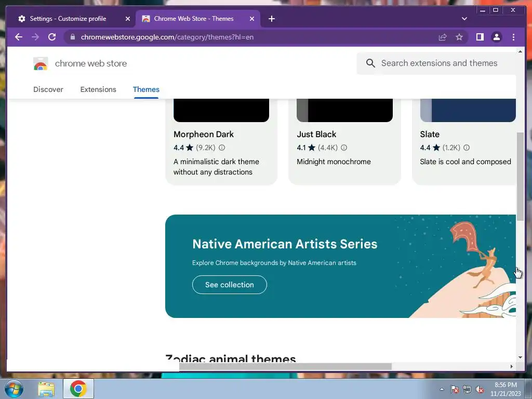This screenshot has height=399, width=532.
Task: Click the Chrome Web Store rainbow logo
Action: point(41,63)
